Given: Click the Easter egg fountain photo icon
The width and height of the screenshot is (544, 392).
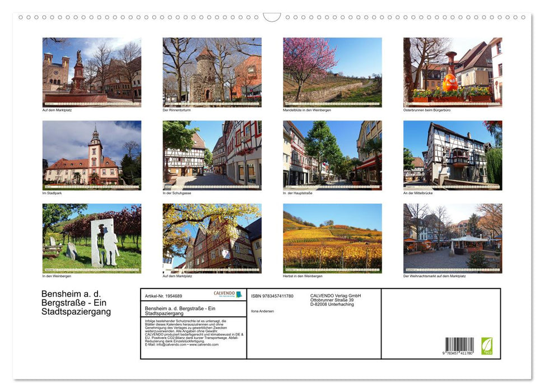Looking at the screenshot, I should click(x=452, y=72).
